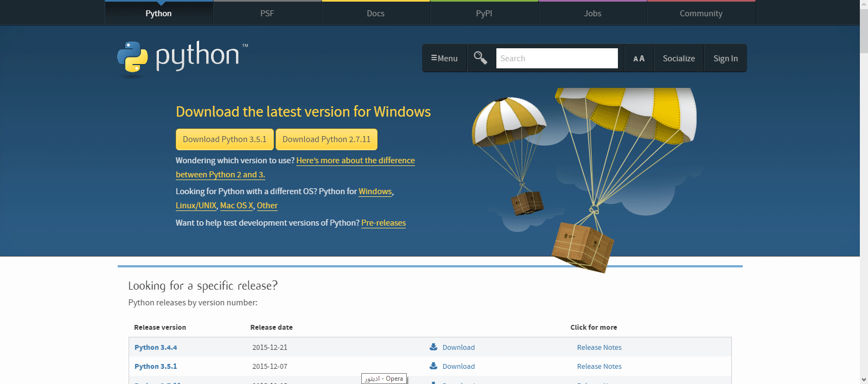Open the Python 3.5.1 release link

[156, 366]
